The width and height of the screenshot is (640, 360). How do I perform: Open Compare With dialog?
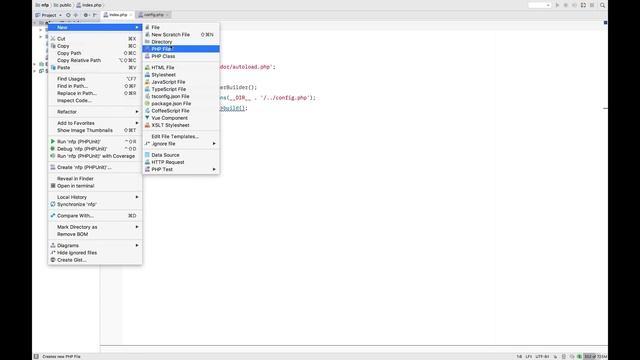click(95, 216)
